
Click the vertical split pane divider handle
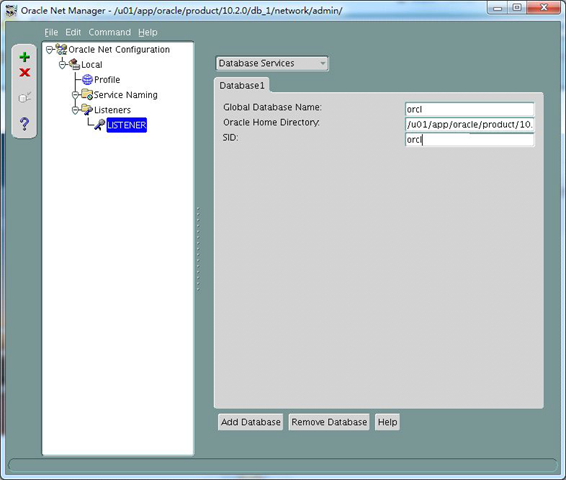coord(198,249)
